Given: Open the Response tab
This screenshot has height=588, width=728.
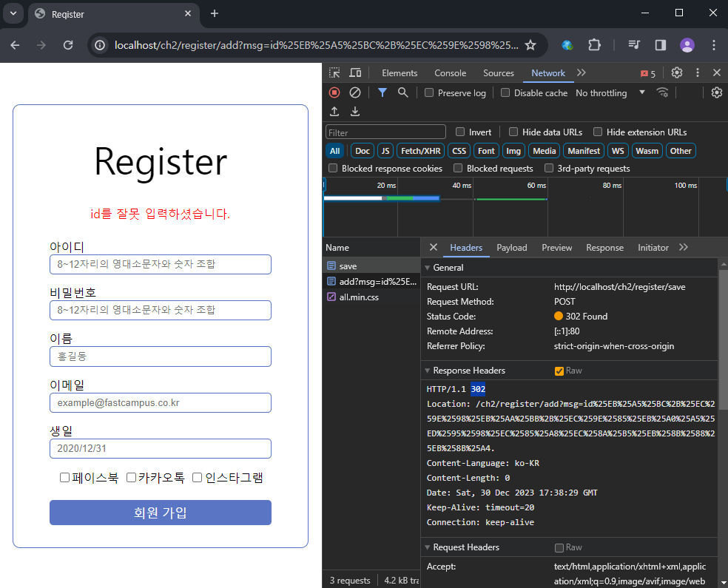Looking at the screenshot, I should click(x=604, y=247).
